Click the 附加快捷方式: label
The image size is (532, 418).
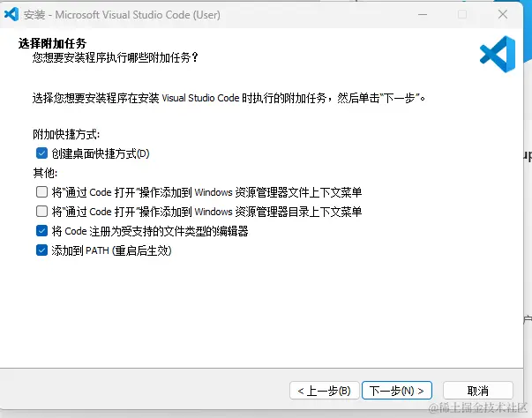tap(66, 134)
